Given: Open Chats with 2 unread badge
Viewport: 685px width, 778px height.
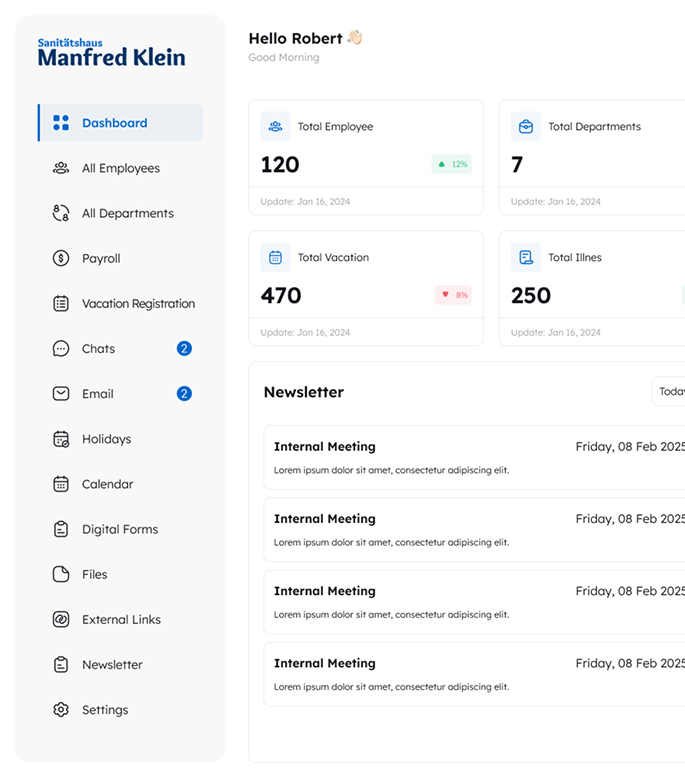Looking at the screenshot, I should (x=98, y=349).
